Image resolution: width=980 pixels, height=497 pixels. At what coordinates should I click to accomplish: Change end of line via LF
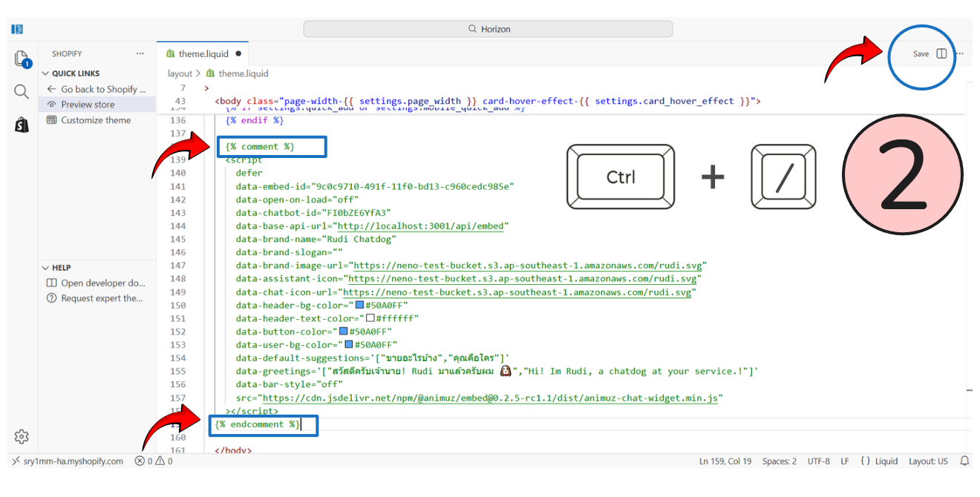click(845, 461)
